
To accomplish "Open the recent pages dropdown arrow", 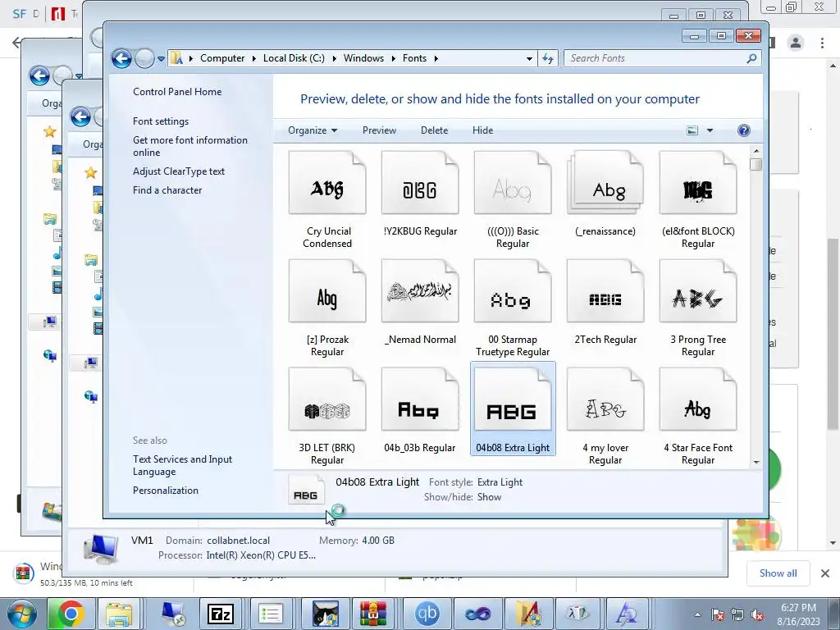I will click(161, 59).
